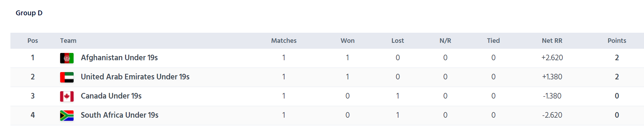The image size is (644, 133).
Task: Click Afghanistan's +2.620 net run rate
Action: pos(552,58)
